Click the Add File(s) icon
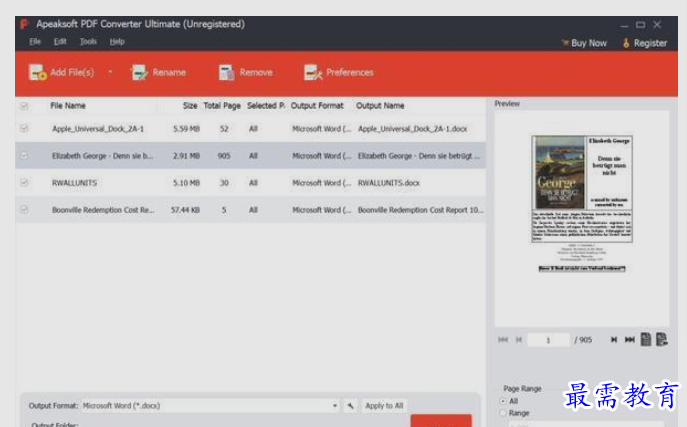 tap(37, 72)
